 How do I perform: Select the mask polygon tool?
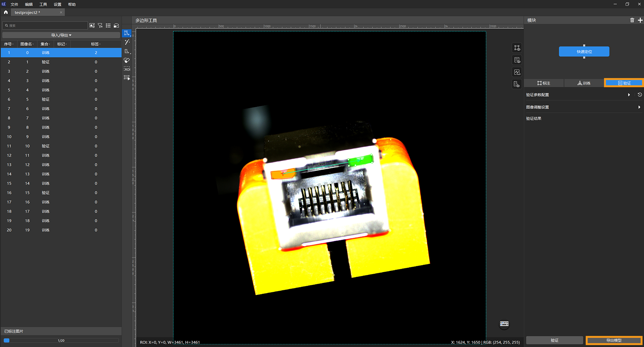(127, 51)
